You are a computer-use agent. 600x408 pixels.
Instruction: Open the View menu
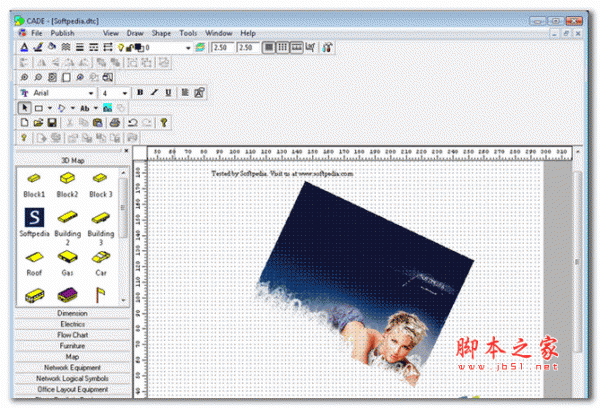[x=111, y=33]
